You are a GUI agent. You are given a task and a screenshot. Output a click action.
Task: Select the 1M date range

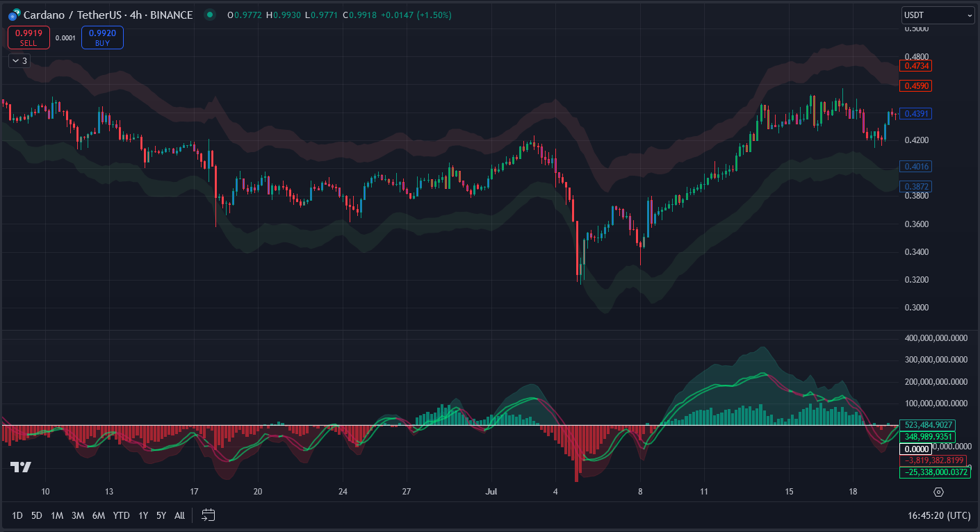point(57,515)
